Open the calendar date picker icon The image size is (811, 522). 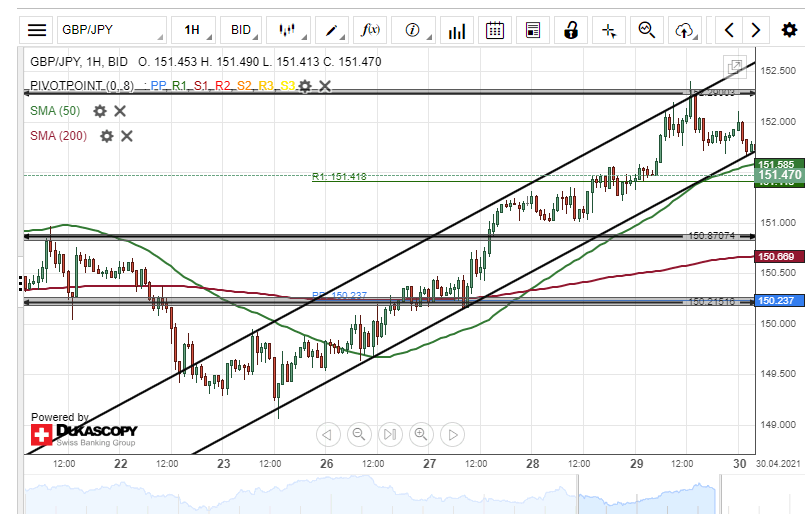pos(494,30)
